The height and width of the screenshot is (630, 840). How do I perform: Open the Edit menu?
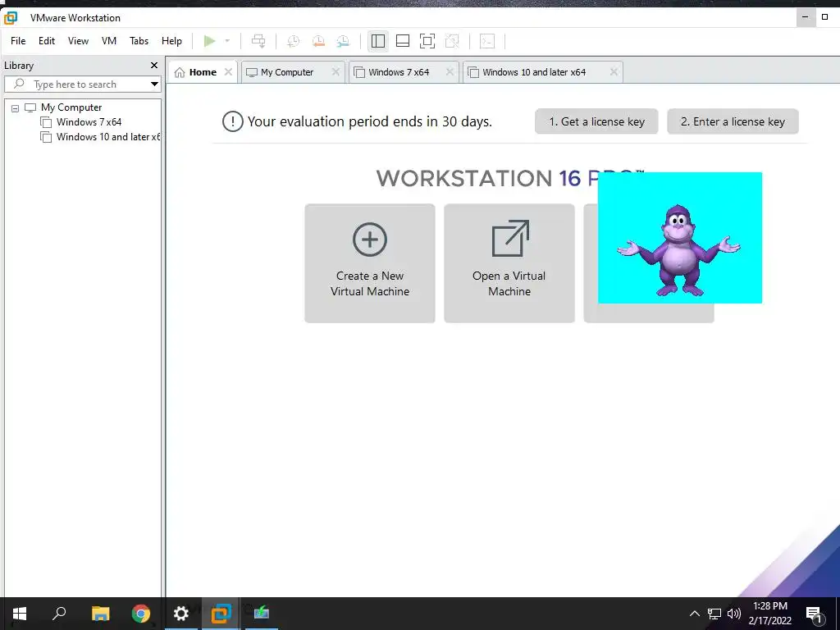click(47, 41)
